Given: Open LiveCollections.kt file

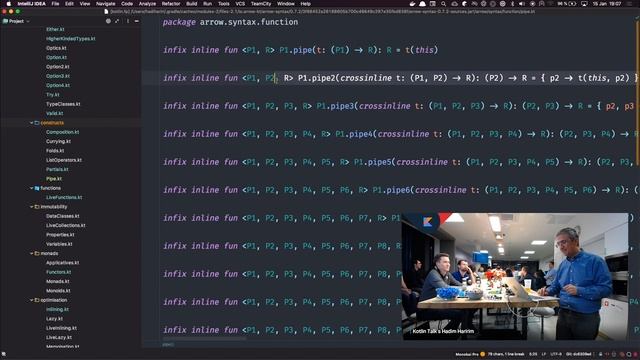Looking at the screenshot, I should pyautogui.click(x=65, y=226).
